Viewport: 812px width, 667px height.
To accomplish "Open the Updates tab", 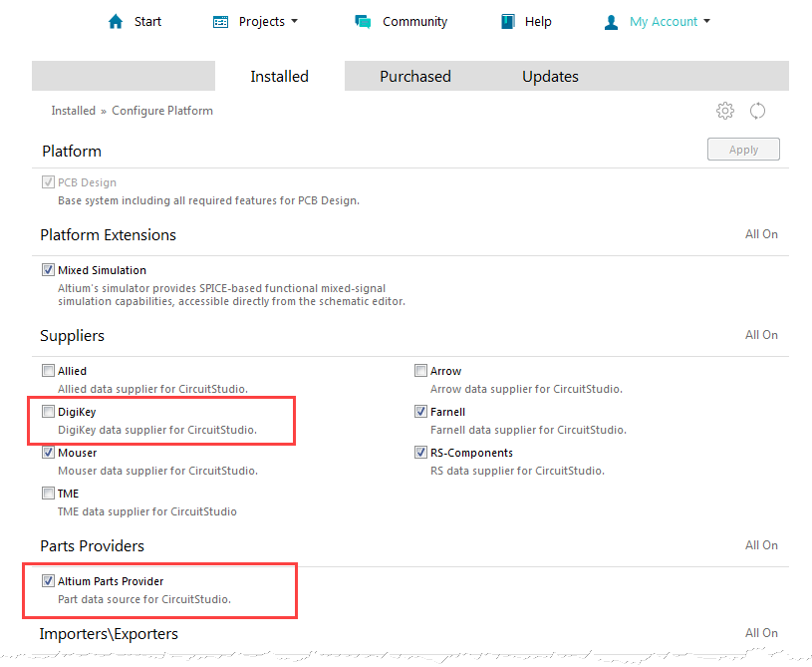I will pyautogui.click(x=550, y=77).
